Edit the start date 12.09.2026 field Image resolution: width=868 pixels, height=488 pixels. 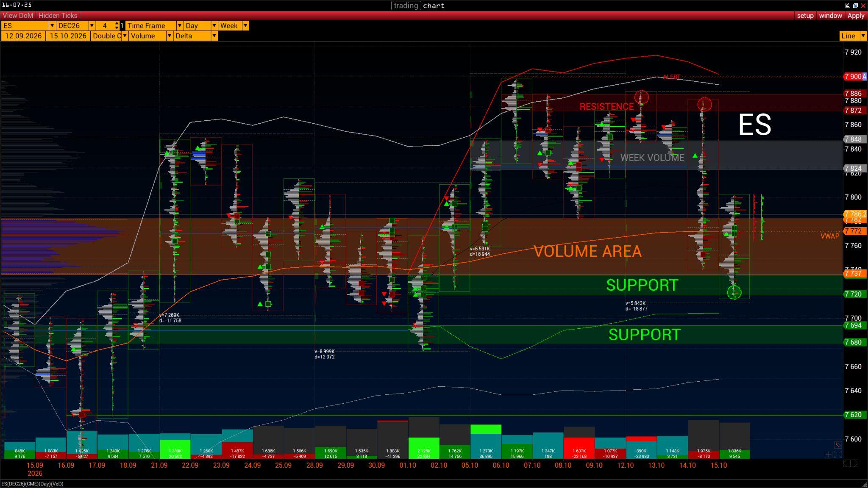tap(23, 36)
